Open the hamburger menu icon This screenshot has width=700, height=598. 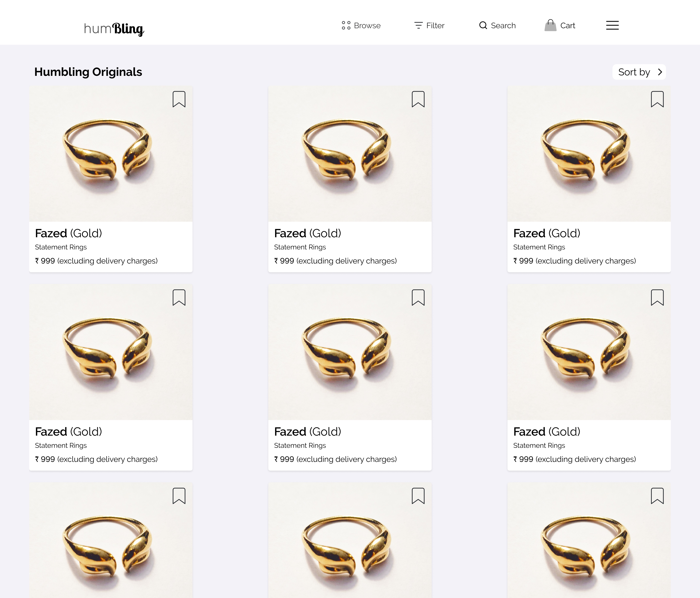pyautogui.click(x=612, y=25)
